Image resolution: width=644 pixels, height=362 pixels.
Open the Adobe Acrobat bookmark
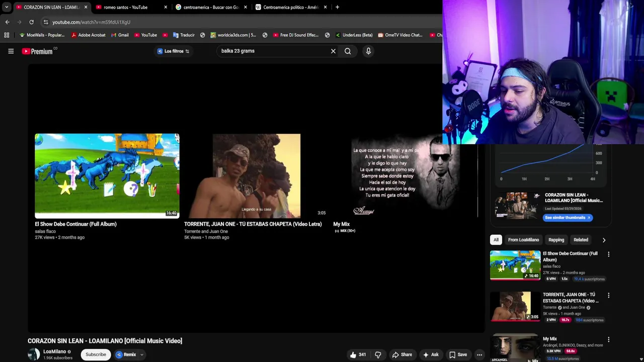coord(89,35)
